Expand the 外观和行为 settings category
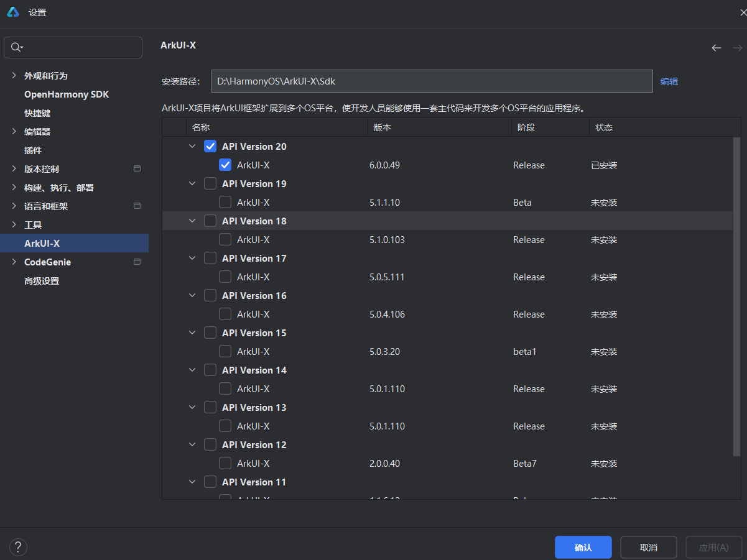The height and width of the screenshot is (560, 747). (14, 75)
